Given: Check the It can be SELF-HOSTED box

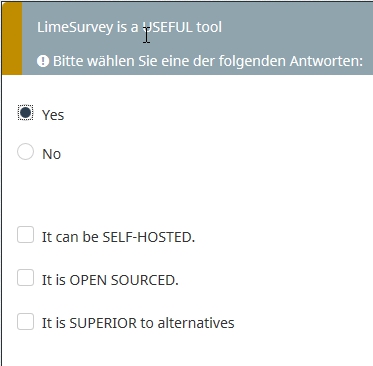Looking at the screenshot, I should (25, 235).
